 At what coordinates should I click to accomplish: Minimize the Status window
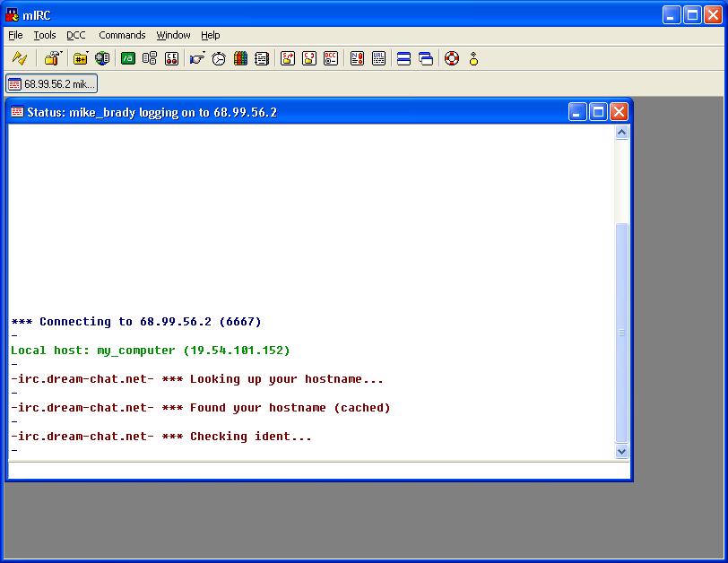click(577, 112)
